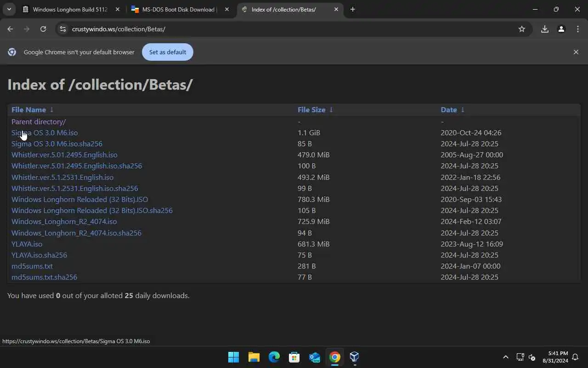This screenshot has width=588, height=368.
Task: Download YLAYA.iso file
Action: click(x=27, y=244)
